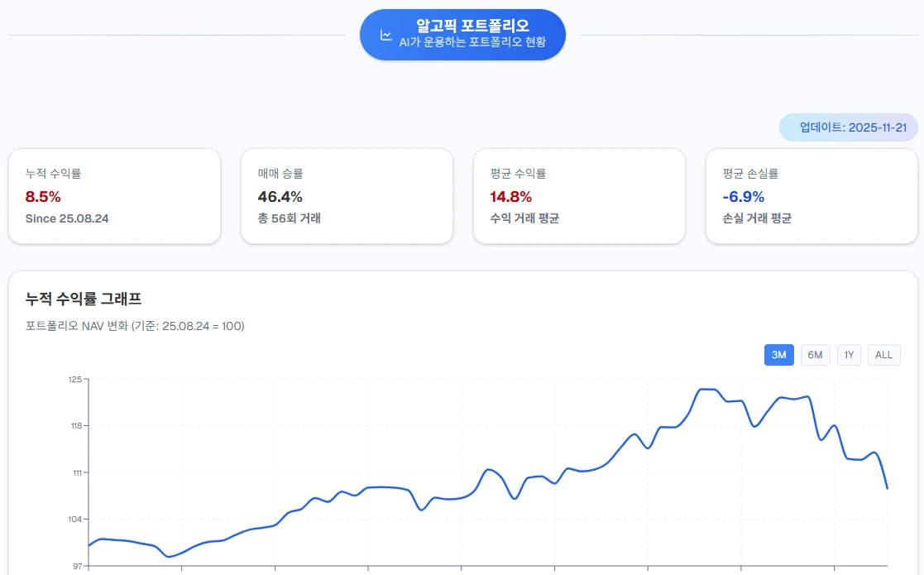Click the 46.4% win rate value
This screenshot has width=924, height=575.
280,197
